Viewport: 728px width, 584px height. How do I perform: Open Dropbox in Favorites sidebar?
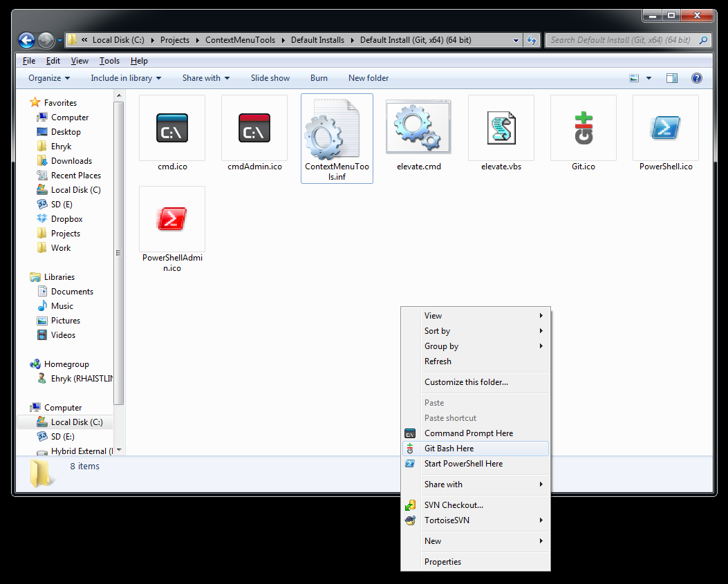pos(67,218)
